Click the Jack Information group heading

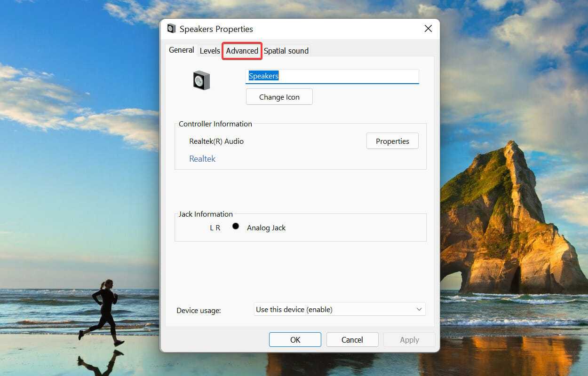click(206, 214)
